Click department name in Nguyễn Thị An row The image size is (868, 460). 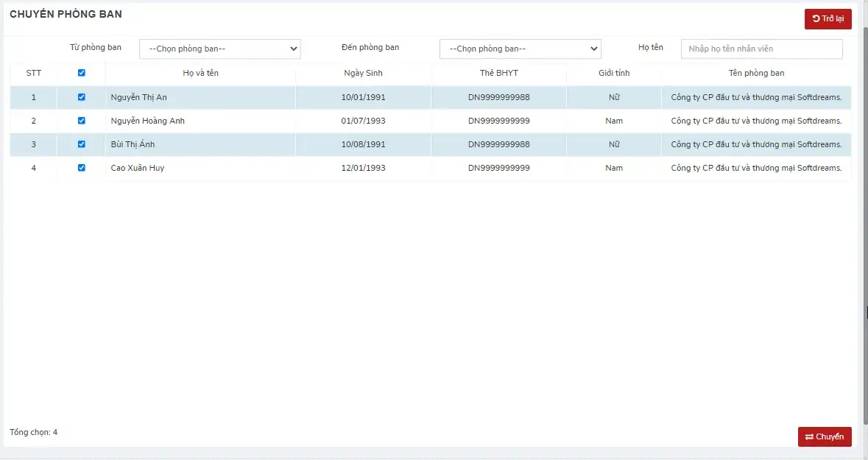click(x=756, y=97)
